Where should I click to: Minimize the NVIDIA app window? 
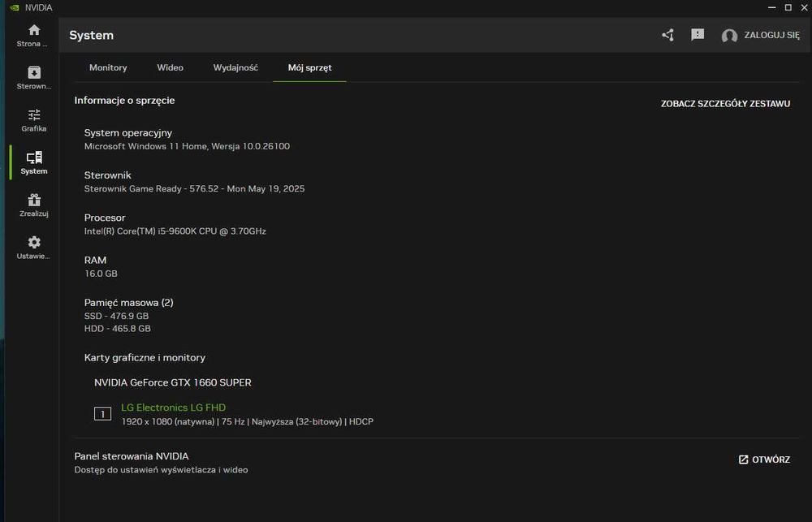pyautogui.click(x=771, y=7)
